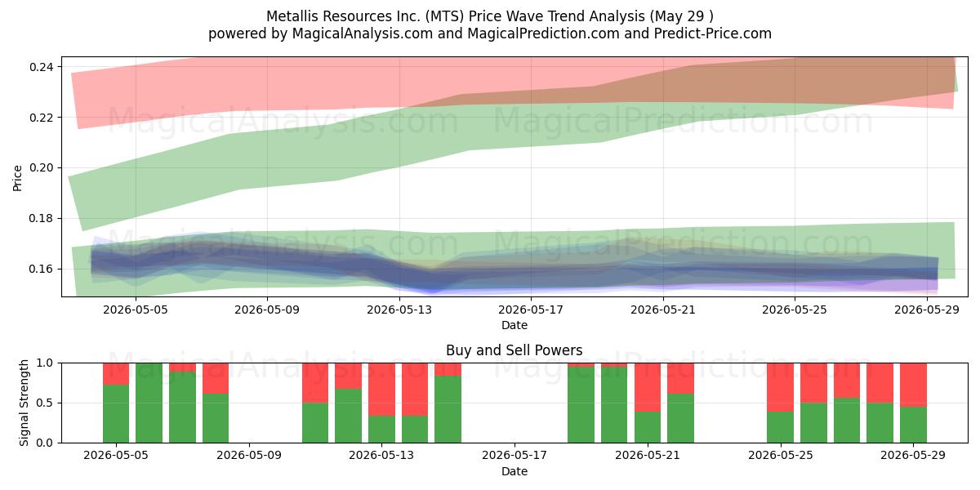The image size is (980, 490).
Task: Click the red sell portion of the 2026-05-29 bar
Action: pyautogui.click(x=914, y=385)
